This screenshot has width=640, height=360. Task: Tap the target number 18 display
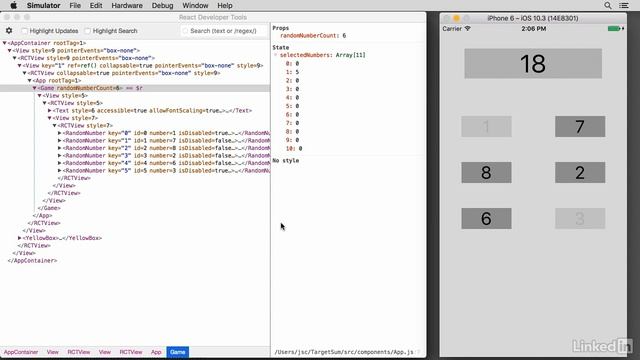tap(533, 64)
